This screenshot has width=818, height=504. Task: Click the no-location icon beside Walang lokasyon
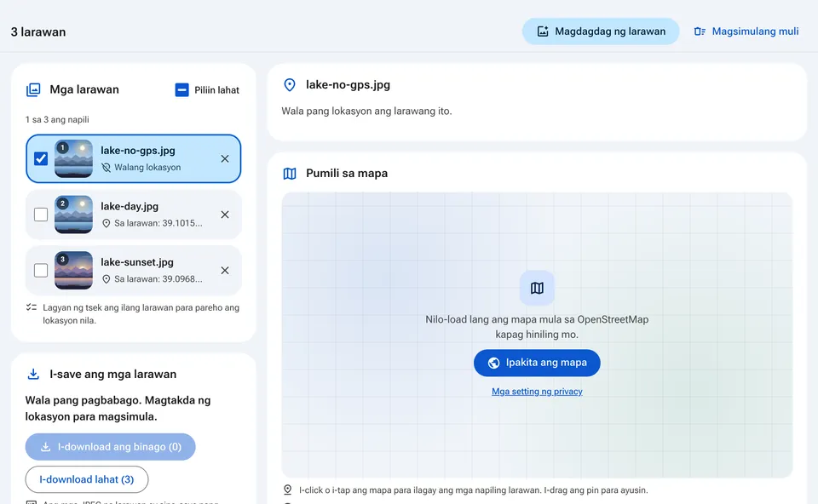pos(106,168)
